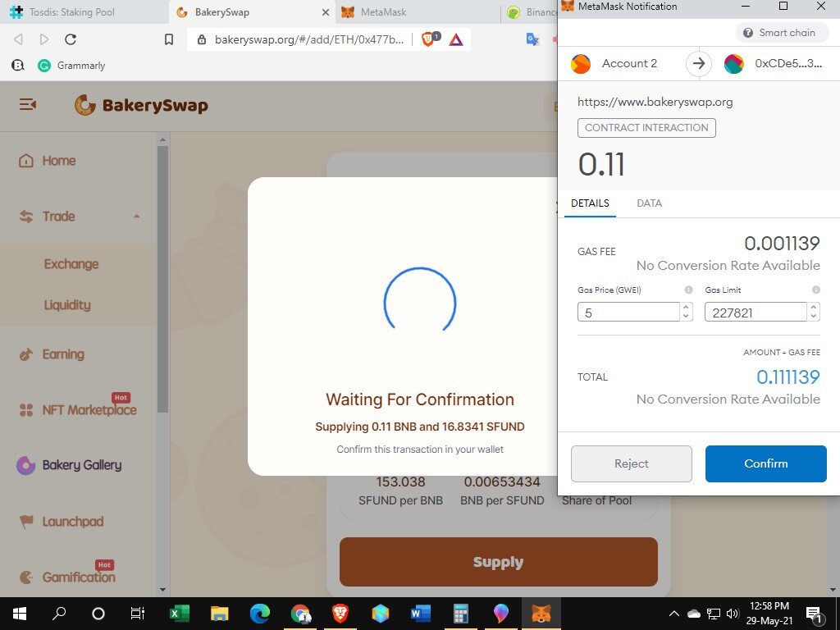
Task: Toggle the BakerySwap hamburger menu icon
Action: pos(27,104)
